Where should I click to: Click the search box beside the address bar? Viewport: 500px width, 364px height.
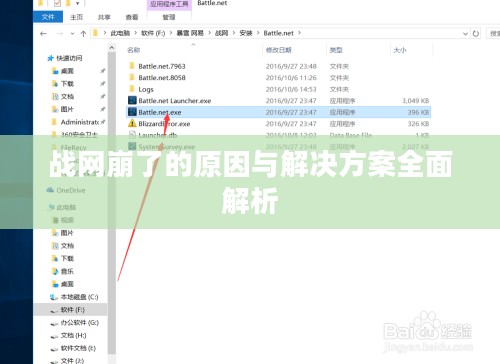tap(493, 33)
